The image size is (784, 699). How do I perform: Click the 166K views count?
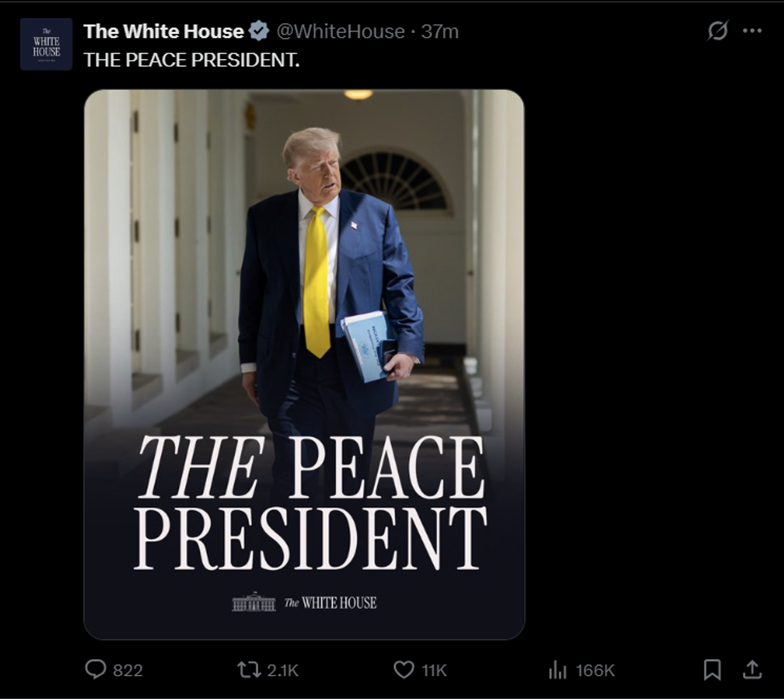(x=595, y=670)
